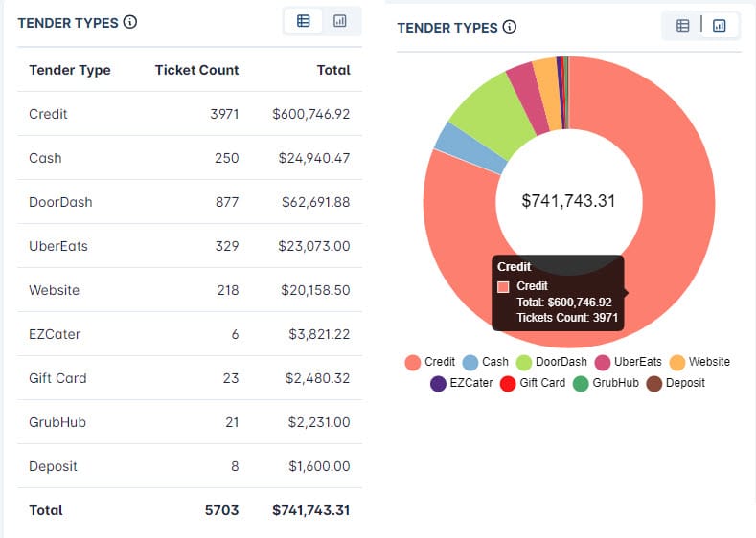The width and height of the screenshot is (756, 538).
Task: Click info icon beside donut chart panel's title
Action: coord(510,27)
